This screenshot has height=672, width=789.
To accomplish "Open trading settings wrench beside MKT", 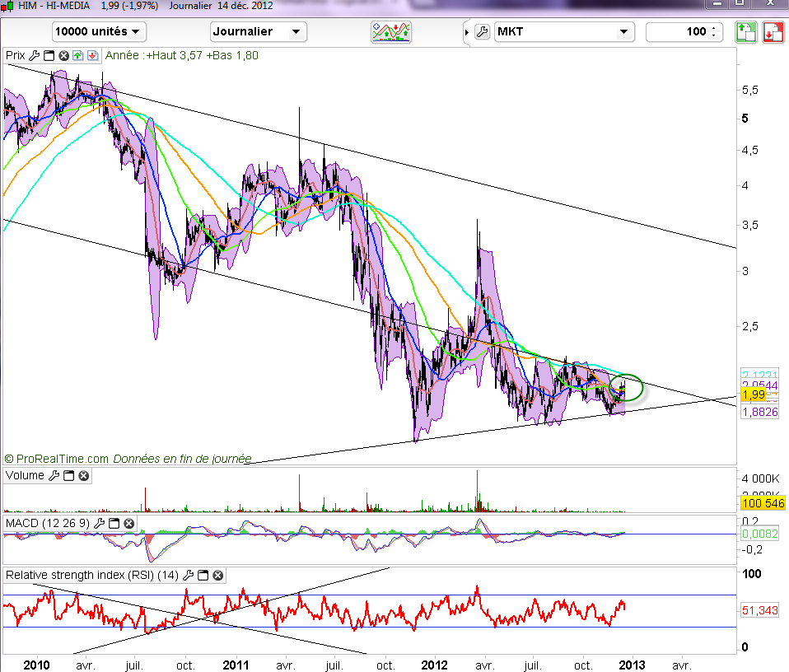I will pos(483,32).
